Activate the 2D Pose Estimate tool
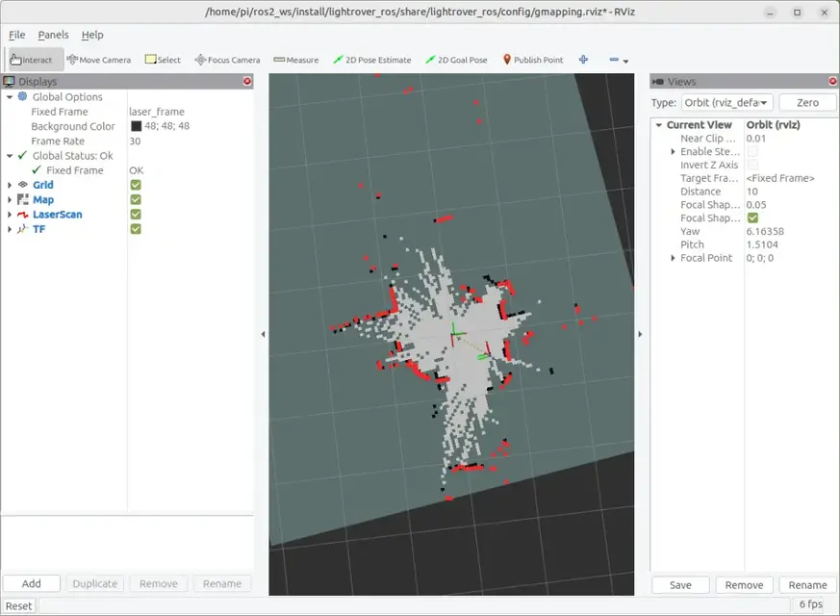This screenshot has height=616, width=840. tap(371, 60)
